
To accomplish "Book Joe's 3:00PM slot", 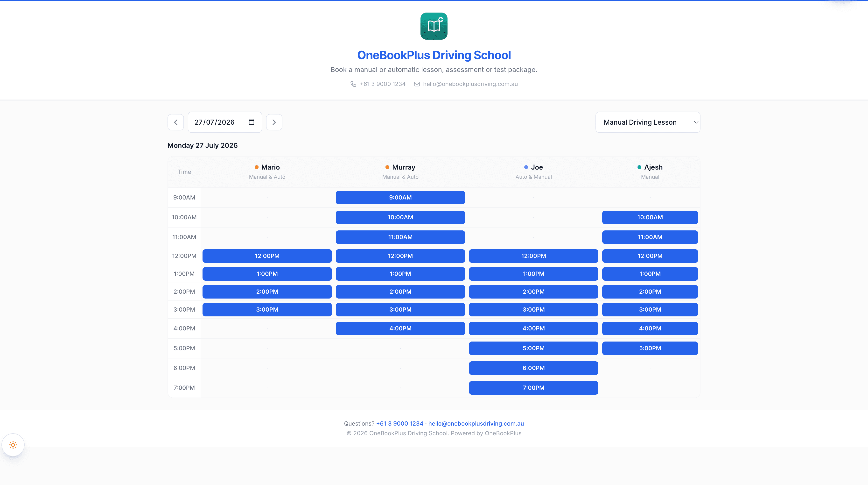I will click(533, 310).
